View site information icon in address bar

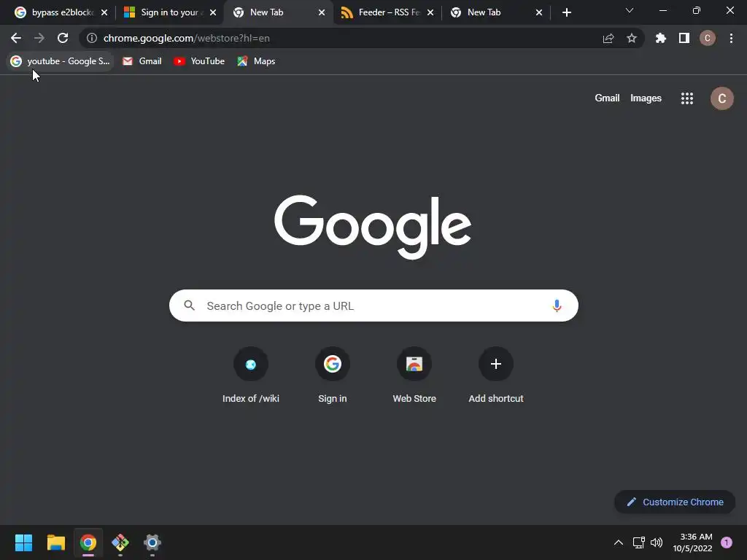pos(91,38)
